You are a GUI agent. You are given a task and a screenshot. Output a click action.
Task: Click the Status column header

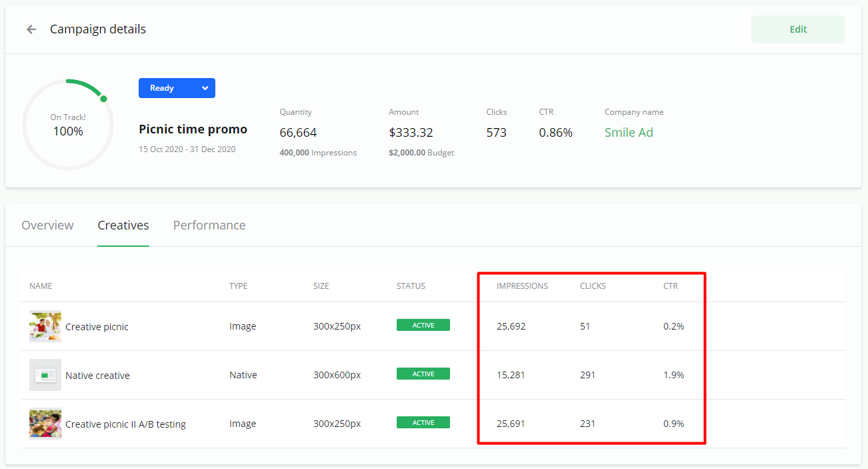(x=411, y=286)
